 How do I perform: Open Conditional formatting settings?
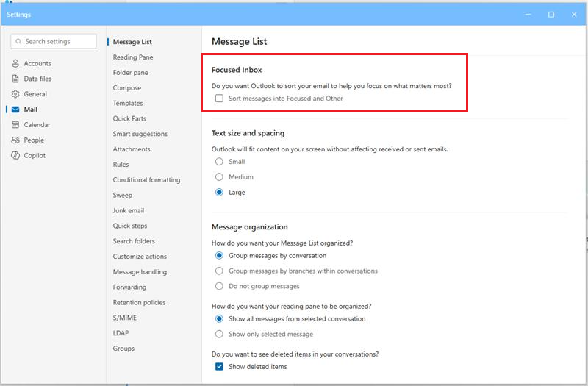(x=146, y=180)
